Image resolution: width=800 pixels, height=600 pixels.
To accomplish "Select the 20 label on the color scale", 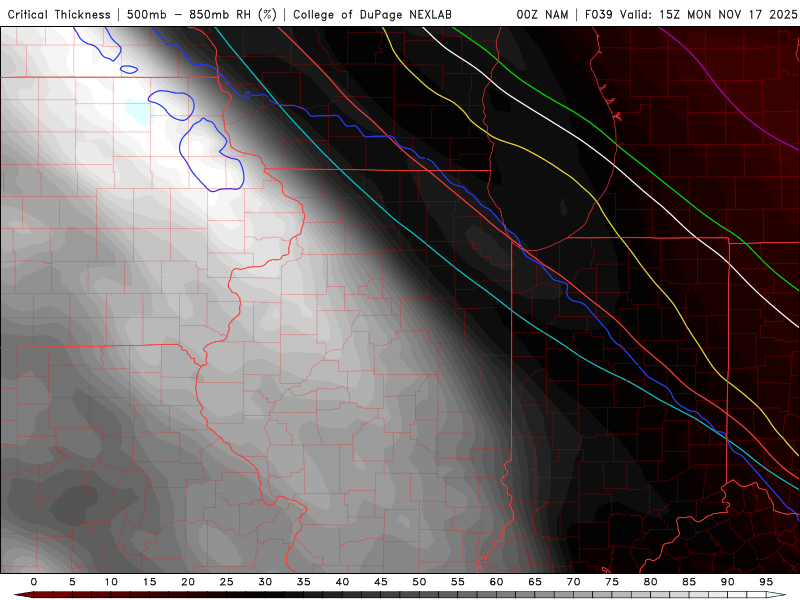I will (188, 582).
